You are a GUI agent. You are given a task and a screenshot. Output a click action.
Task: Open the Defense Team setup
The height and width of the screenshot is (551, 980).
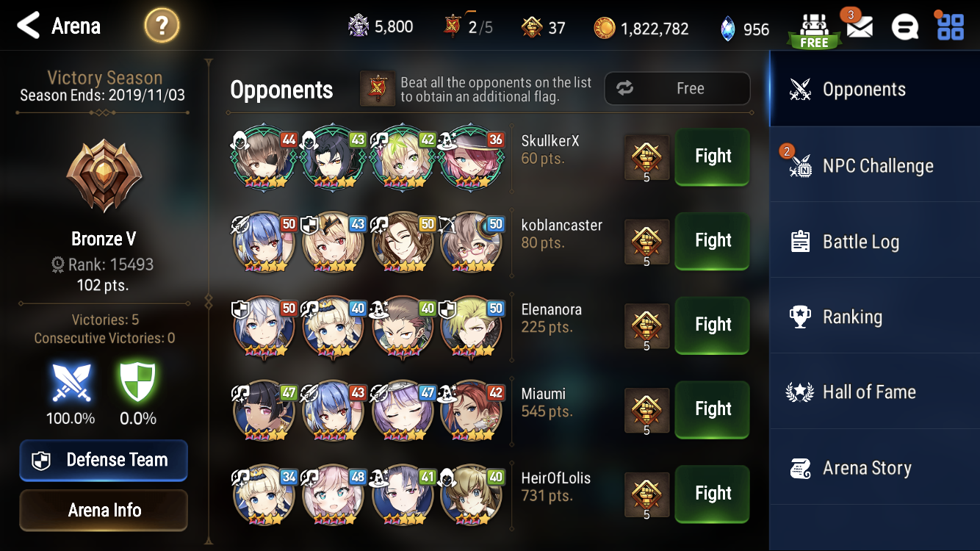(x=104, y=460)
